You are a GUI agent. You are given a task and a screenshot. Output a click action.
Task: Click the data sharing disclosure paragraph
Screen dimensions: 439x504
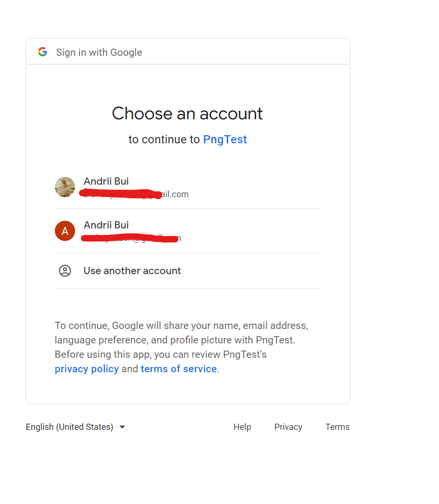pos(181,347)
